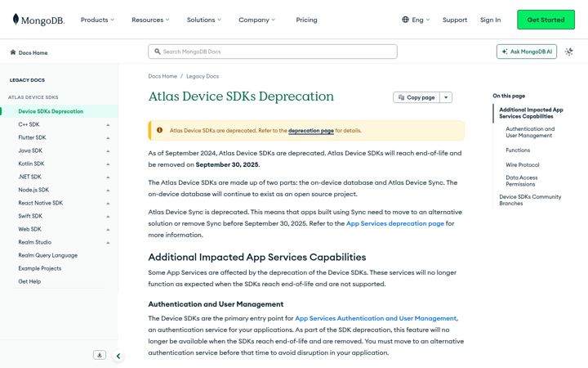Open the App Services deprecation page link
Viewport: 588px width, 368px height.
[395, 223]
